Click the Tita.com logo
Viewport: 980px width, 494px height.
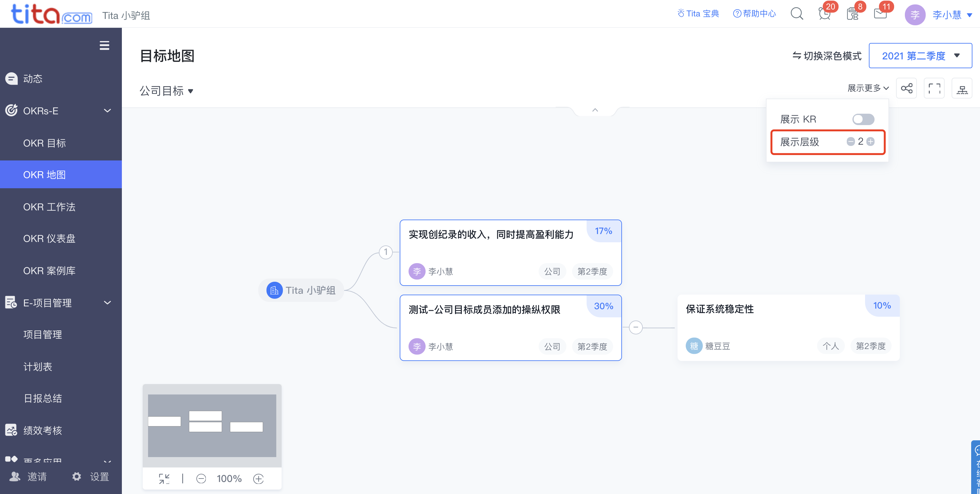pos(51,15)
